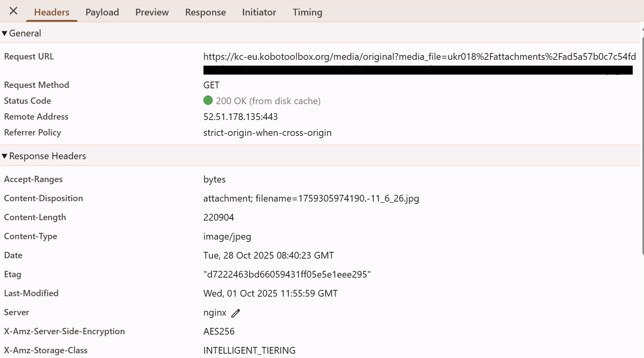Open the Initiator tab
This screenshot has width=644, height=358.
point(259,12)
